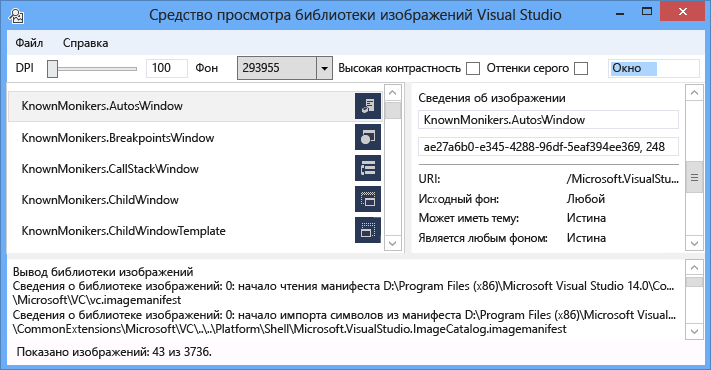Click the image name field KnownMonikers.AutosWindow in details
711x370 pixels.
coord(548,120)
